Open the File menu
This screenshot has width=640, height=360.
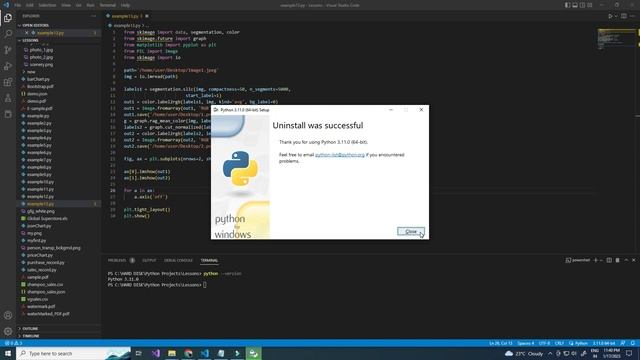pos(18,5)
